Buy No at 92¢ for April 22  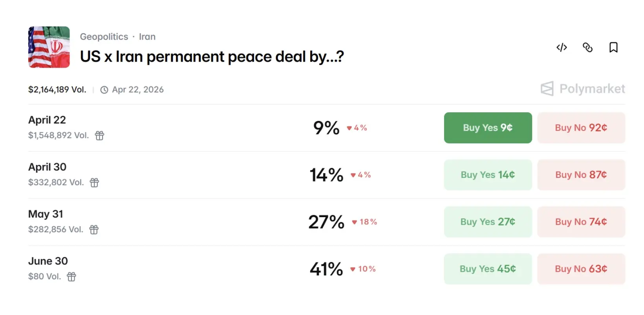pyautogui.click(x=581, y=128)
